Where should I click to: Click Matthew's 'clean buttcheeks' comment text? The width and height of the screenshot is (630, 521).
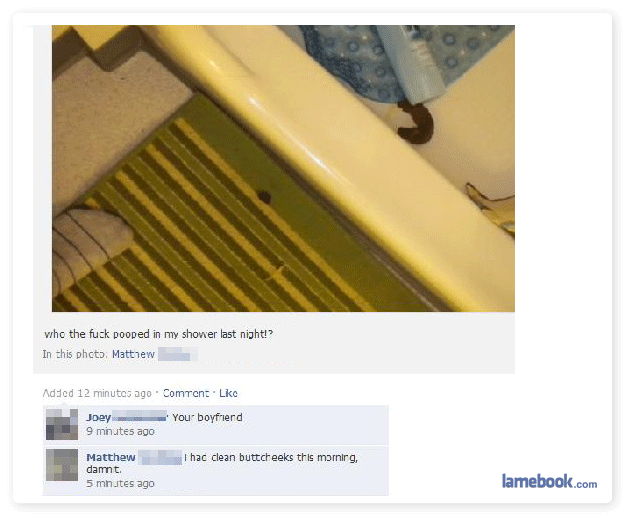pyautogui.click(x=222, y=463)
